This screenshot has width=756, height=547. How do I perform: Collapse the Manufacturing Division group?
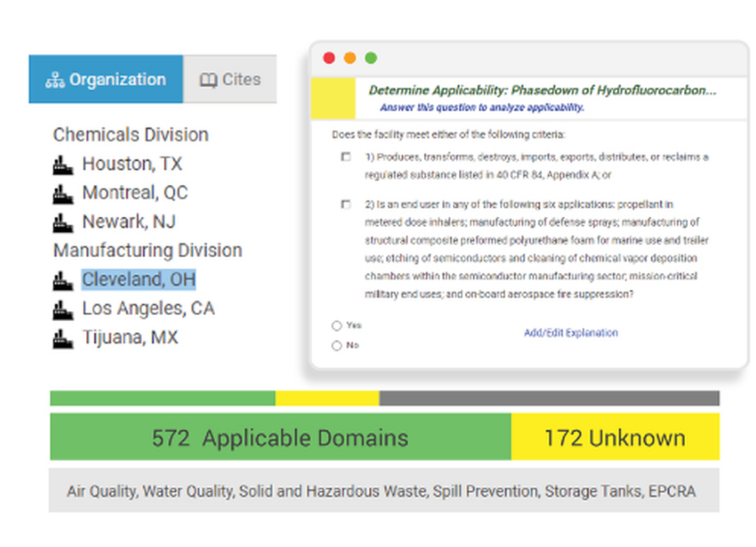pyautogui.click(x=147, y=250)
